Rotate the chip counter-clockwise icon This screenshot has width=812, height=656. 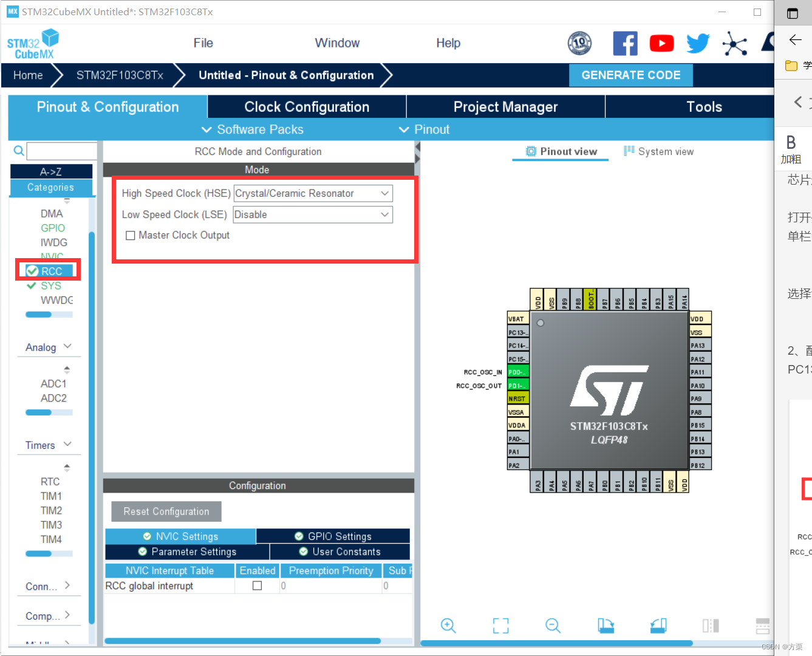click(x=658, y=626)
